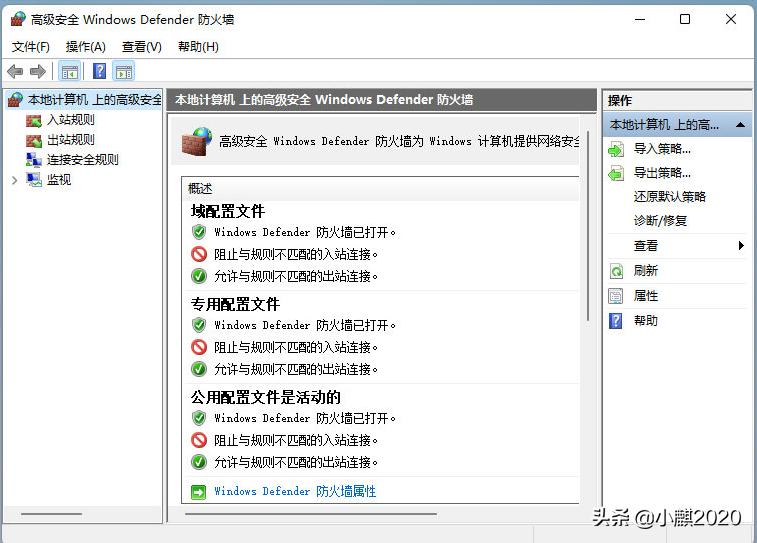The height and width of the screenshot is (543, 757).
Task: Click 还原默认策略 action
Action: pos(670,196)
